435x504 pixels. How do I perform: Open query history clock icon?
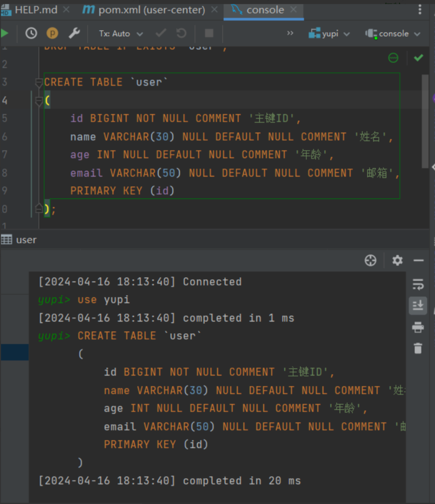31,33
